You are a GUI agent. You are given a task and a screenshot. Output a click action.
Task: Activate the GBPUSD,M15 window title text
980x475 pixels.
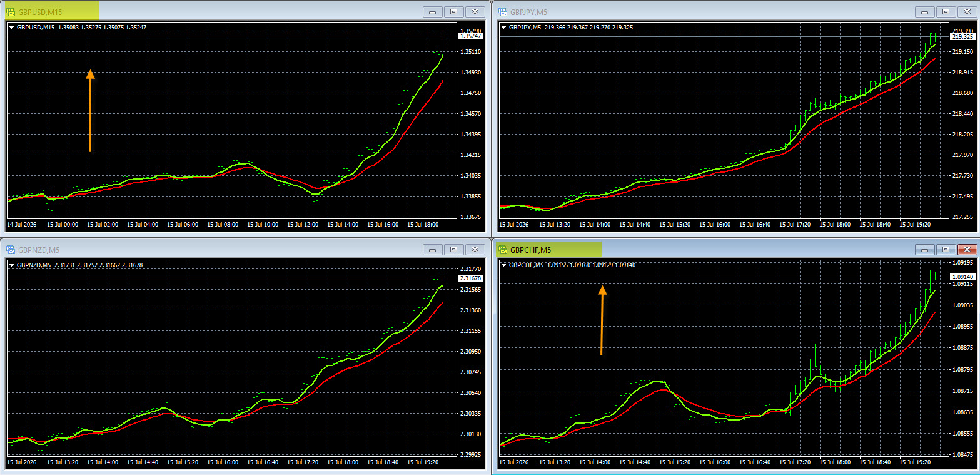click(40, 12)
